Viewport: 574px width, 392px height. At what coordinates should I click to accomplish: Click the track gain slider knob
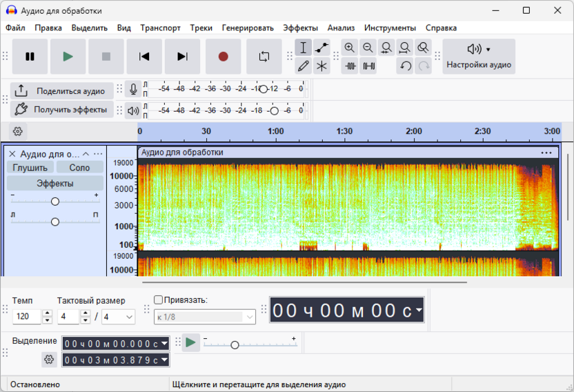click(x=55, y=202)
